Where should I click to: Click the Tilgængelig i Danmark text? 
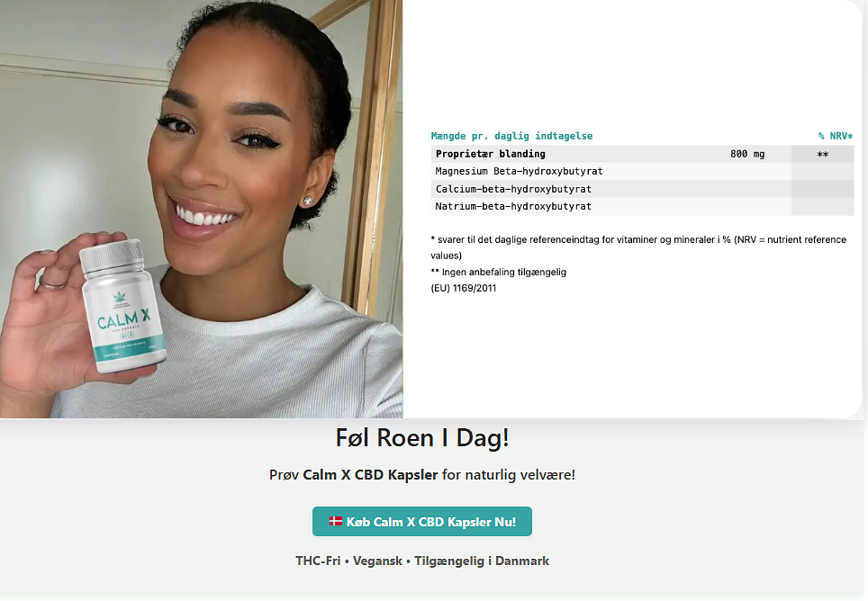[482, 561]
